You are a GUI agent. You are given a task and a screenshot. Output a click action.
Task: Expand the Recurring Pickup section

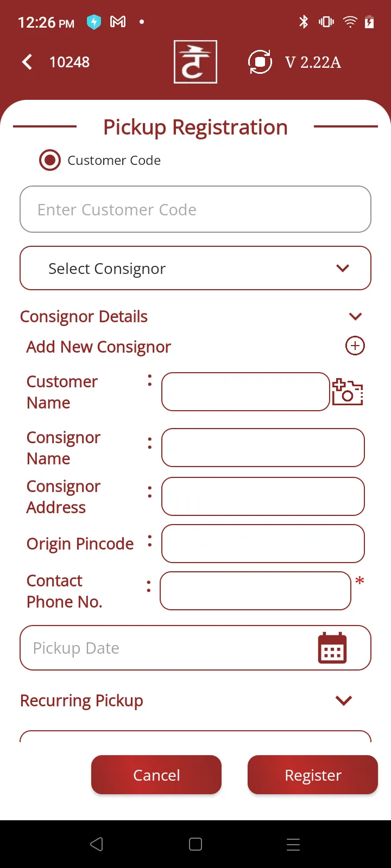click(343, 700)
